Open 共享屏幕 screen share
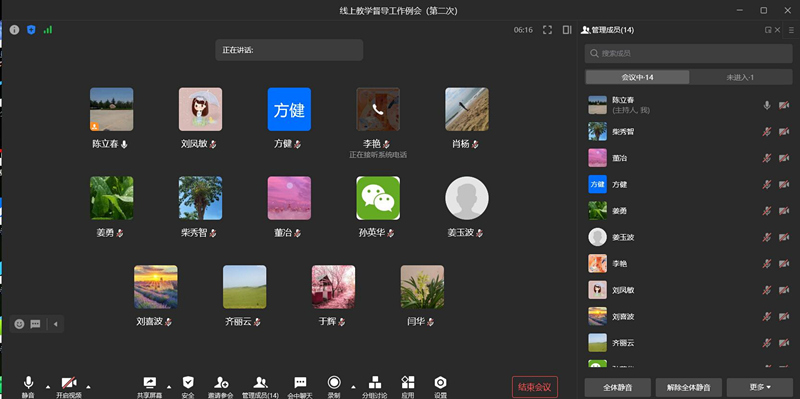Viewport: 800px width, 399px height. [149, 387]
